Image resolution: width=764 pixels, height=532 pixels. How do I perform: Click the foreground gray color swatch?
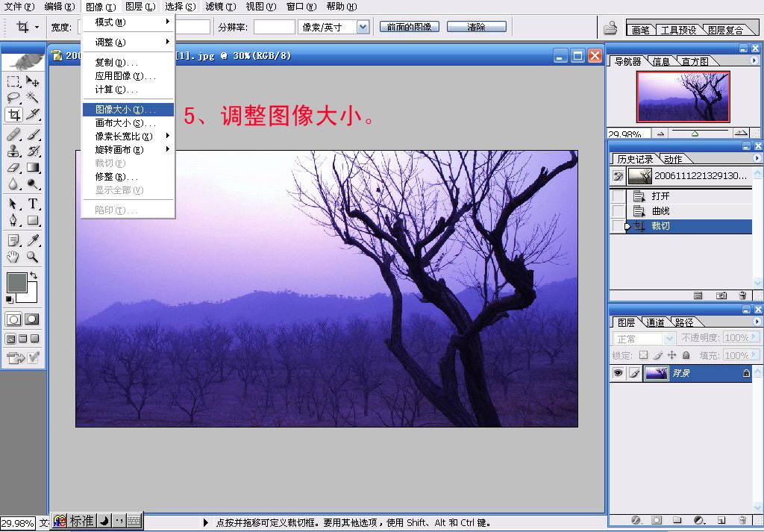point(16,282)
